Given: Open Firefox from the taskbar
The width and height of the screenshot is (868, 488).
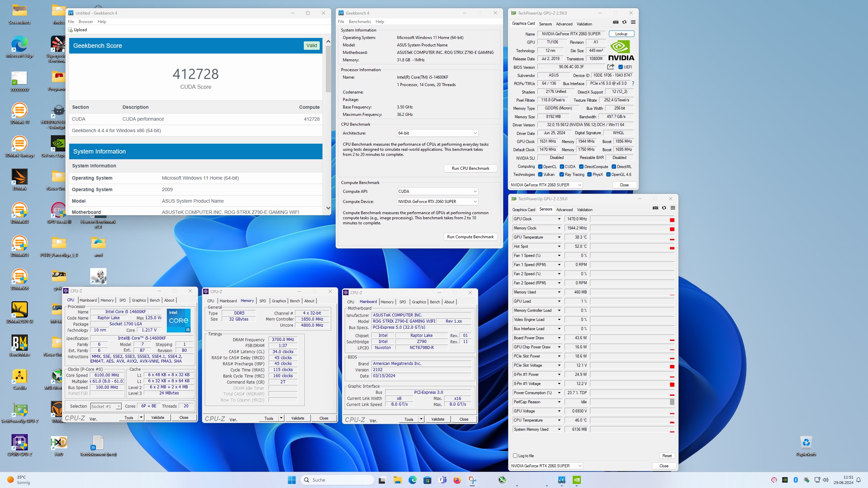Looking at the screenshot, I should pyautogui.click(x=457, y=480).
